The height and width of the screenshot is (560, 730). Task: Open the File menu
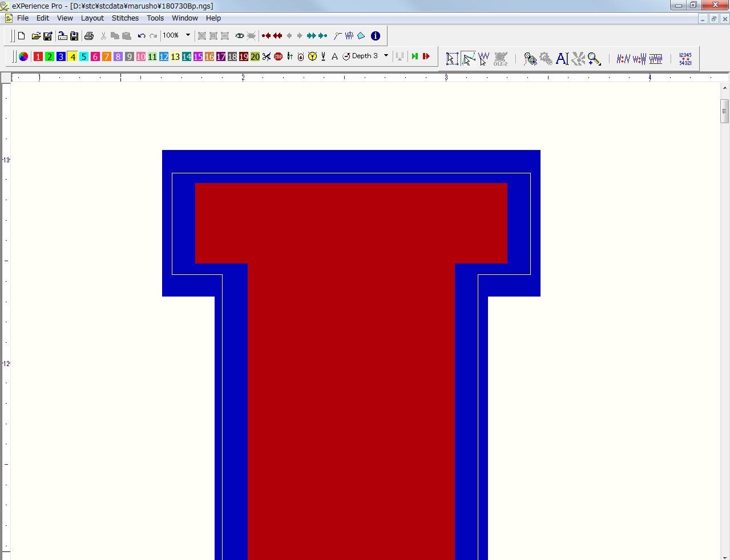click(23, 18)
